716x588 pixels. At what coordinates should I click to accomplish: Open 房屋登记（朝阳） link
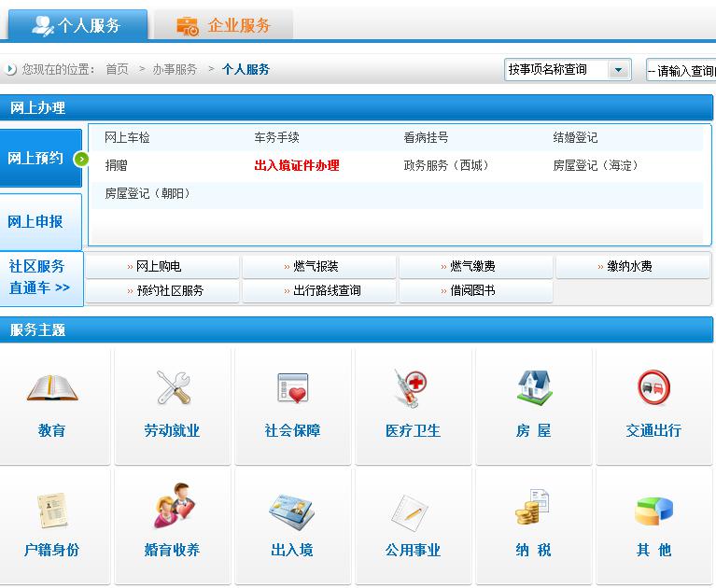[149, 193]
